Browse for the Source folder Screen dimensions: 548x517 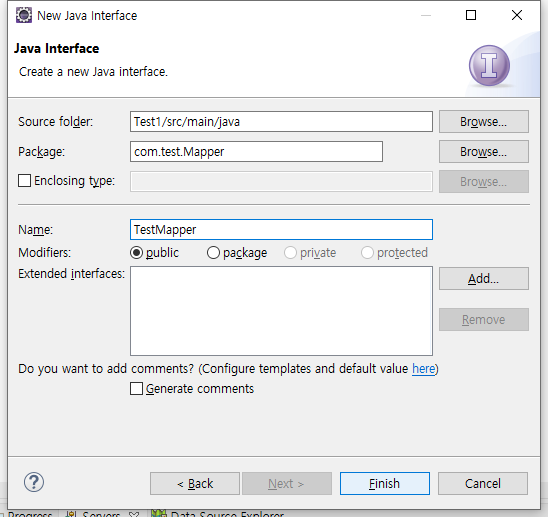[484, 122]
